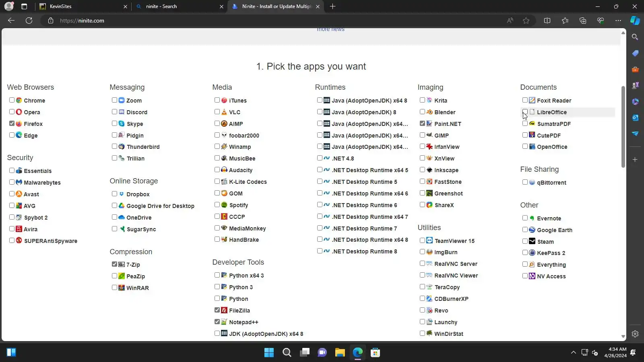Close the Ninite tab
Image resolution: width=644 pixels, height=362 pixels.
[318, 6]
